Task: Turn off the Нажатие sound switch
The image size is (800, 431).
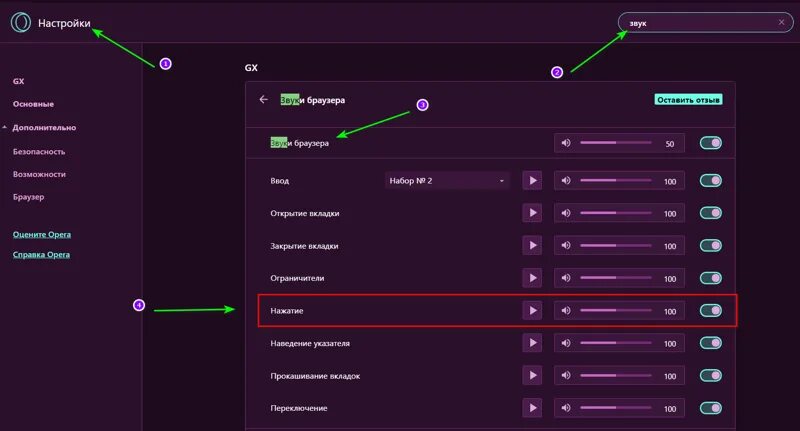Action: coord(711,310)
